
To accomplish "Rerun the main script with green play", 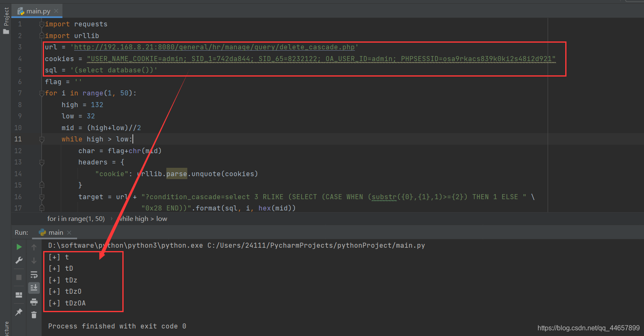I will [x=19, y=247].
